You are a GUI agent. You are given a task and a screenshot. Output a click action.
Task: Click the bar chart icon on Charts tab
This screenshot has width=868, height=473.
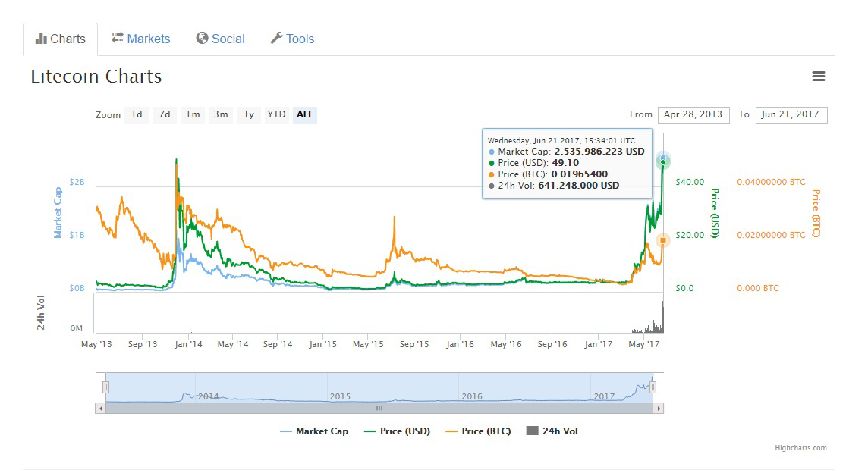coord(41,39)
